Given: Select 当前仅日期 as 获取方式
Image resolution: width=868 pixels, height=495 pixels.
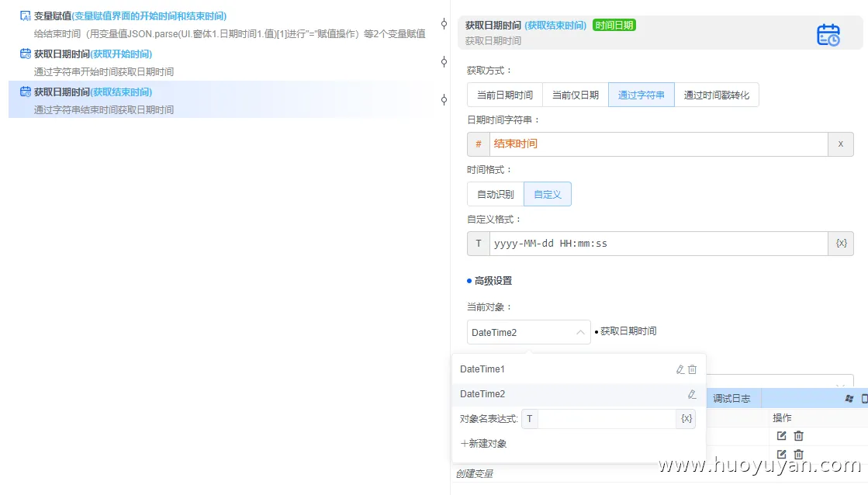Looking at the screenshot, I should 575,95.
